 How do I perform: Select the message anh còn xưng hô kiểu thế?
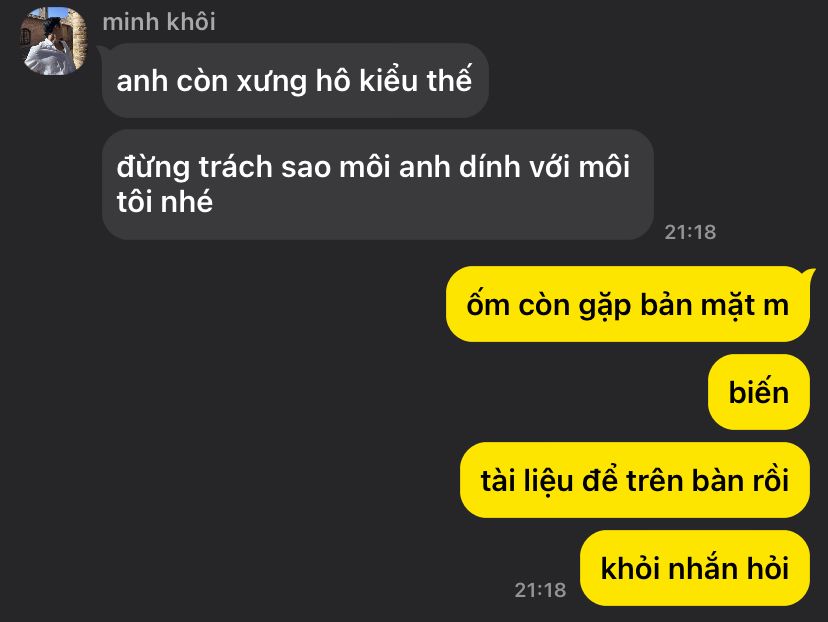(x=295, y=80)
